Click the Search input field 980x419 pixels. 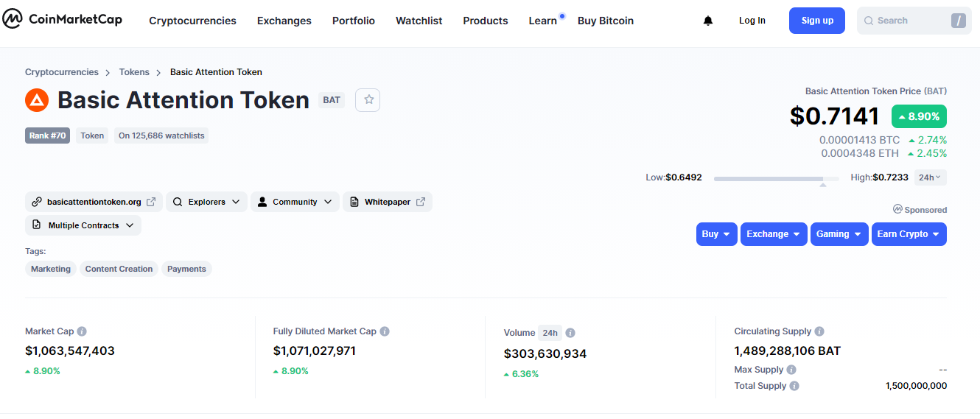914,21
